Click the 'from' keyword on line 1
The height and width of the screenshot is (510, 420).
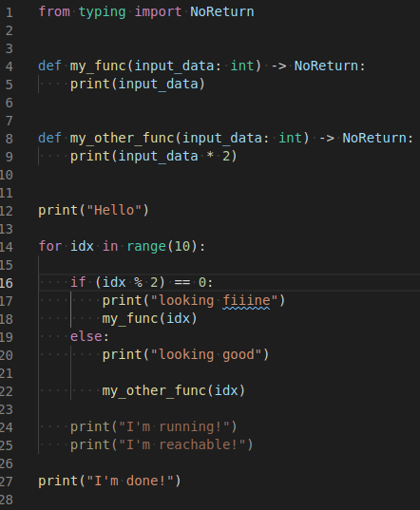(x=54, y=11)
